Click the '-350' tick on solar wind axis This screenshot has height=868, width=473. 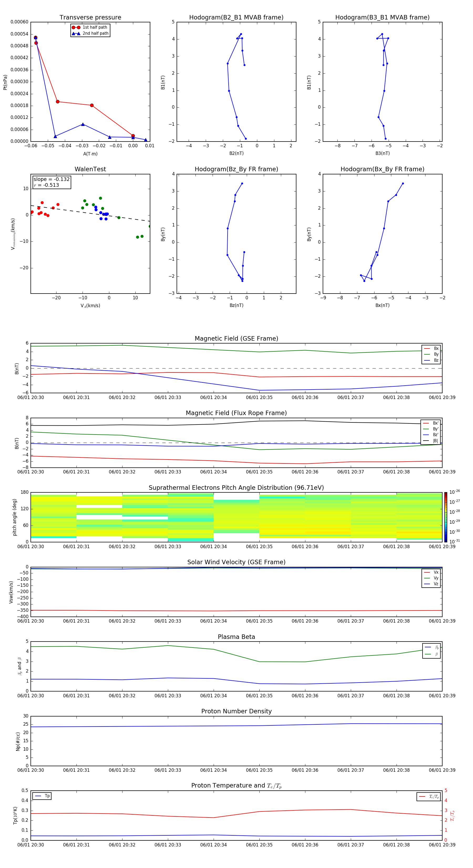(x=23, y=610)
